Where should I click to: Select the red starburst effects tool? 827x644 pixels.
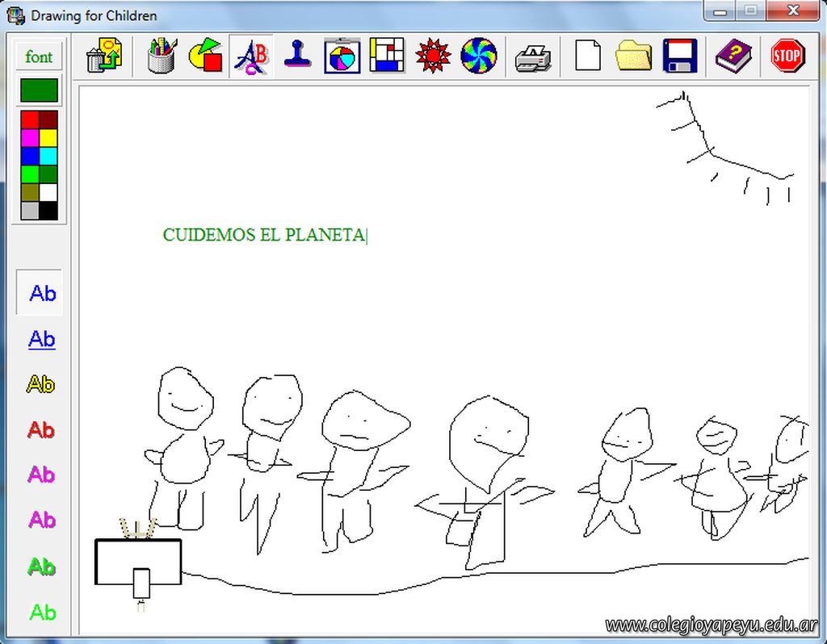[x=433, y=56]
